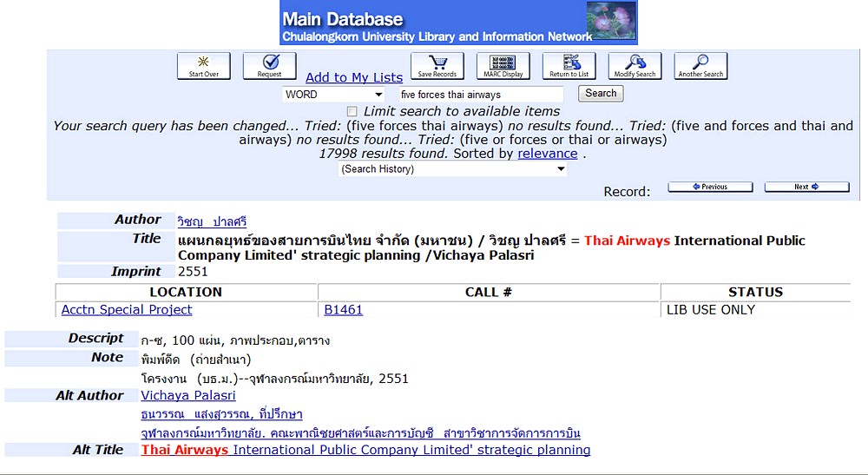Open Alt Author Vichaya Palasri link

(188, 395)
